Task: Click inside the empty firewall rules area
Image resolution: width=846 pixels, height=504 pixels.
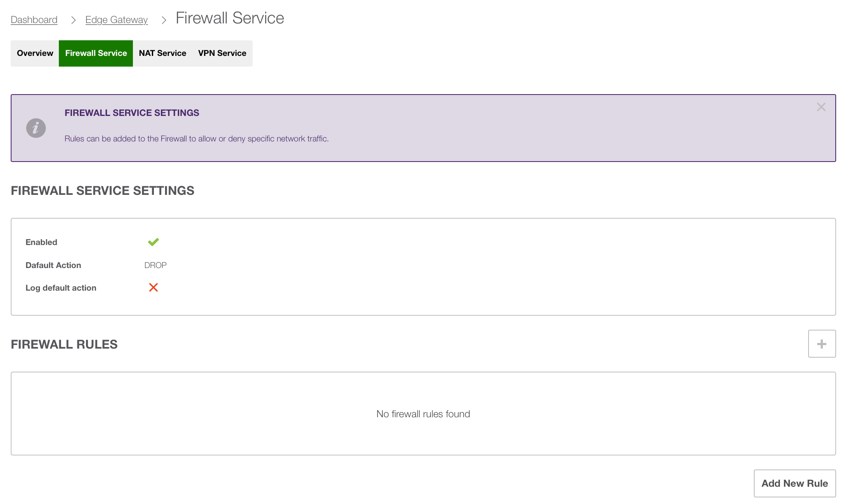Action: (423, 414)
